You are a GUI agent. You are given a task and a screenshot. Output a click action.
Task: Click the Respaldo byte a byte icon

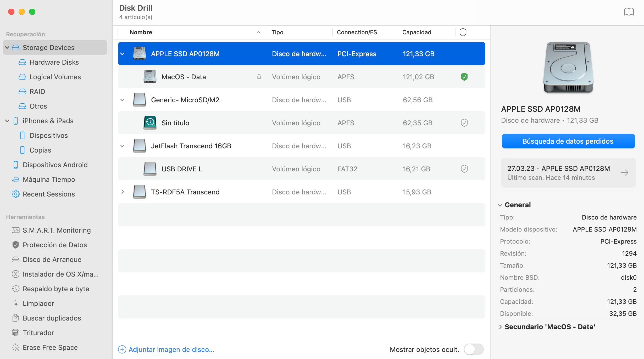coord(15,288)
